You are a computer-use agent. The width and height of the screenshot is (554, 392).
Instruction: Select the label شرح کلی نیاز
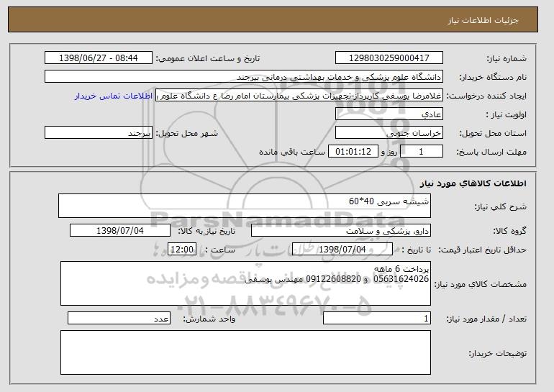tap(500, 207)
